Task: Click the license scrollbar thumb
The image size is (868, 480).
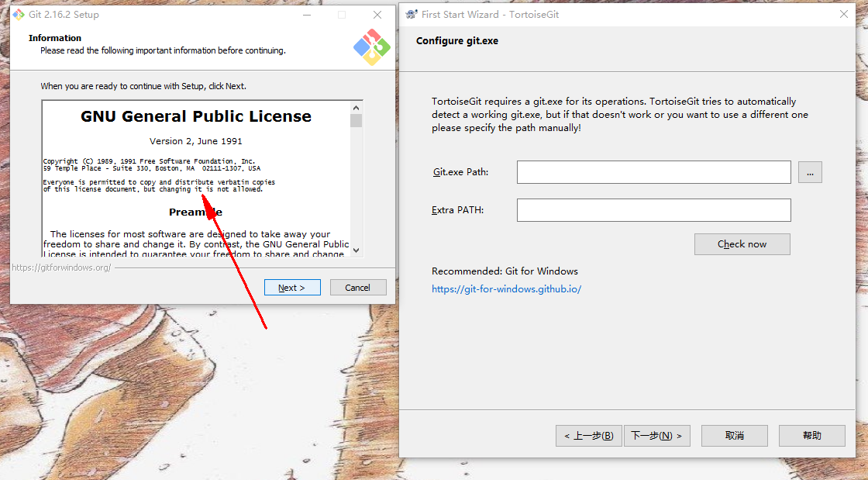Action: click(356, 120)
